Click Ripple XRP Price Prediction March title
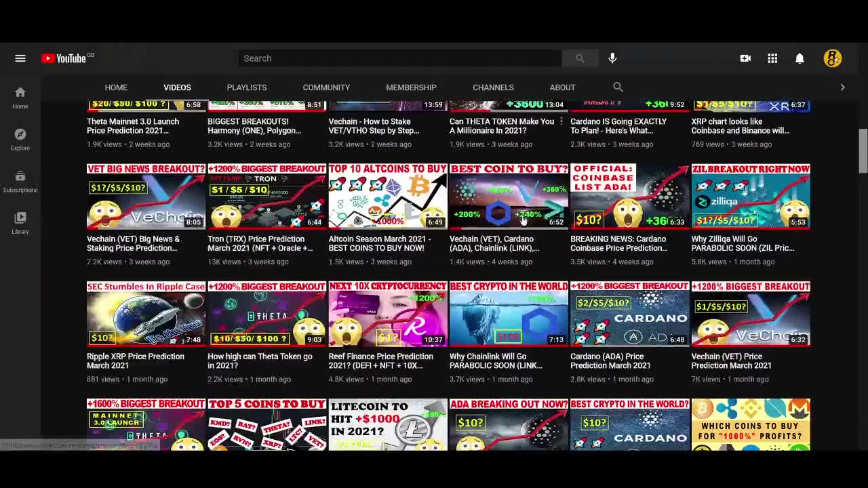The height and width of the screenshot is (488, 868). click(136, 361)
